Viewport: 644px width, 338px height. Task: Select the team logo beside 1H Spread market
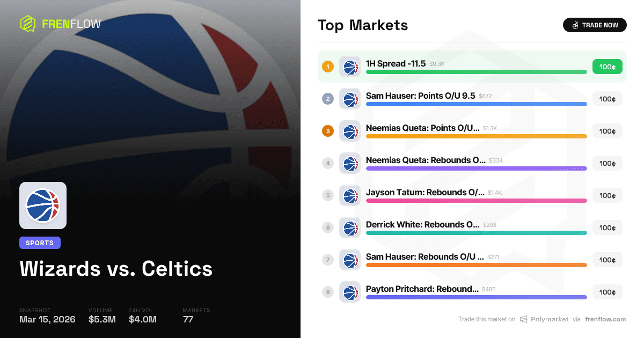[350, 67]
